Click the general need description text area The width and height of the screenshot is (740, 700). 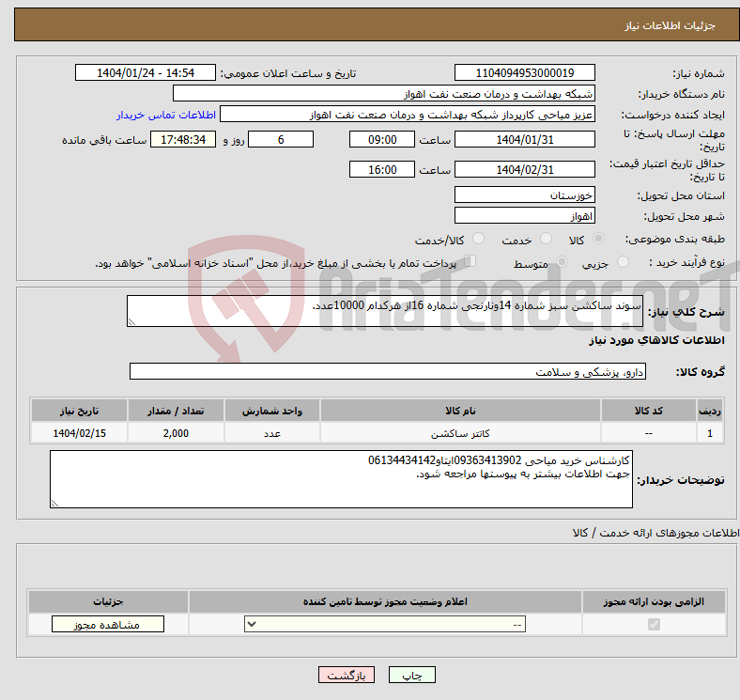point(385,311)
